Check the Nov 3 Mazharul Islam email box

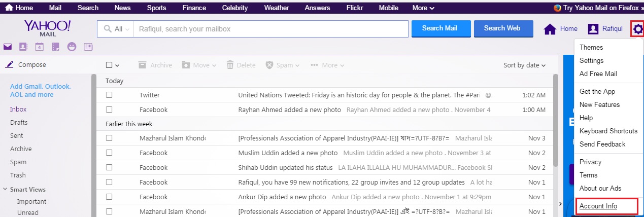(109, 138)
